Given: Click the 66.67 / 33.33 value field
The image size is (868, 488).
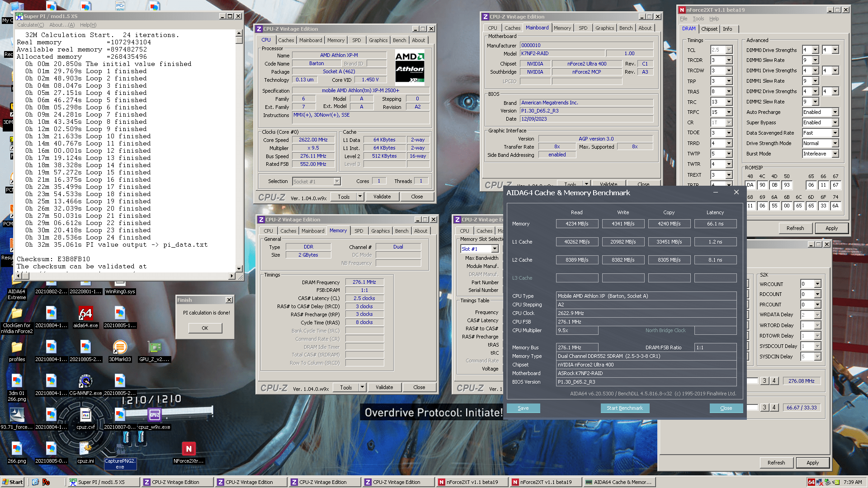Looking at the screenshot, I should 802,408.
